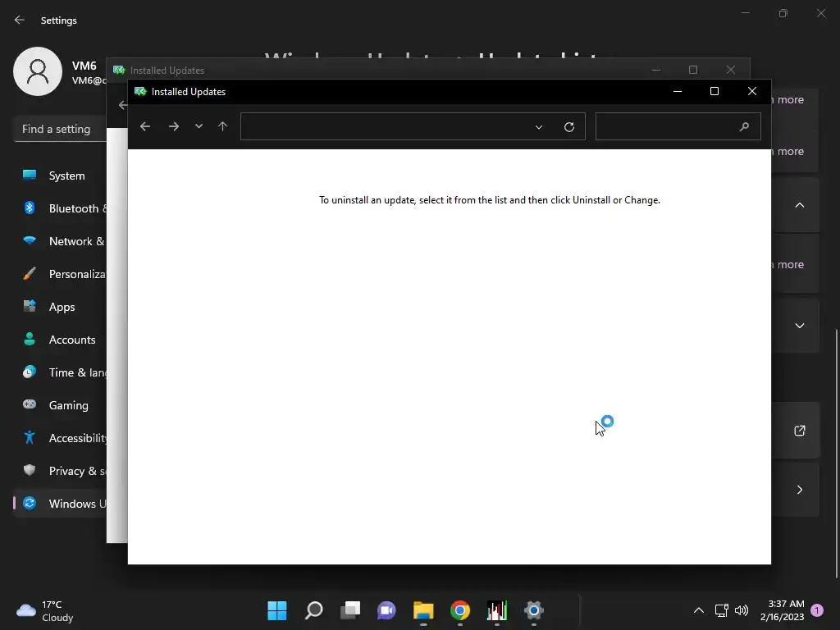Open Google Chrome from taskbar
Image resolution: width=840 pixels, height=630 pixels.
click(x=460, y=610)
